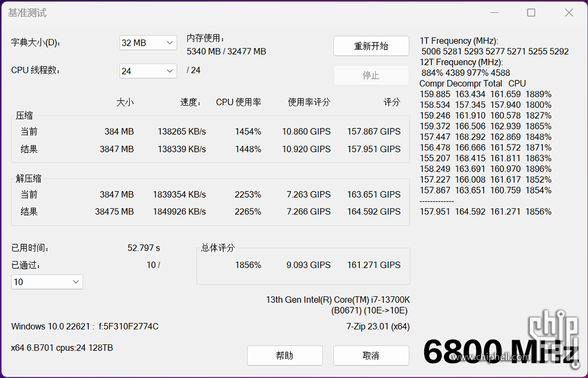Screen dimensions: 588x378
Task: Click the log row ending with 1848%
Action: (485, 137)
